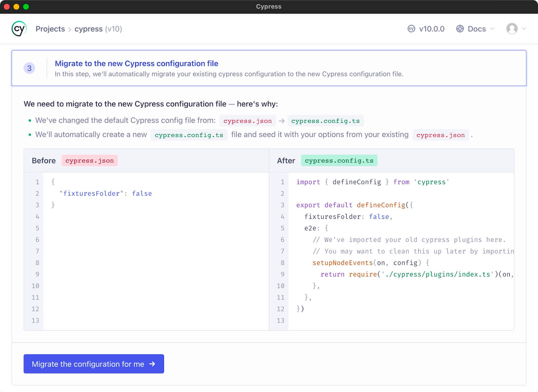Go to Projects in the breadcrumb

50,29
